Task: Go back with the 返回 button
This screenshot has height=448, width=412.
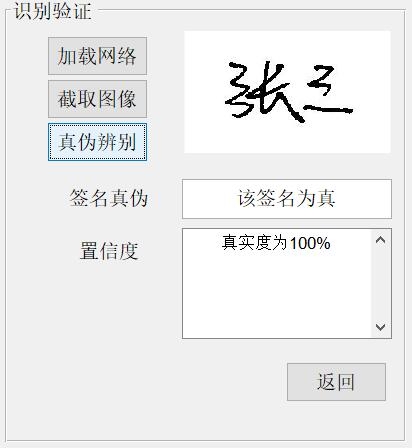Action: coord(336,382)
